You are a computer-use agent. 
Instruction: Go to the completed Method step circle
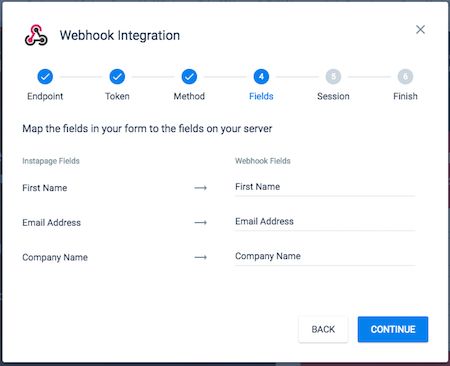189,77
